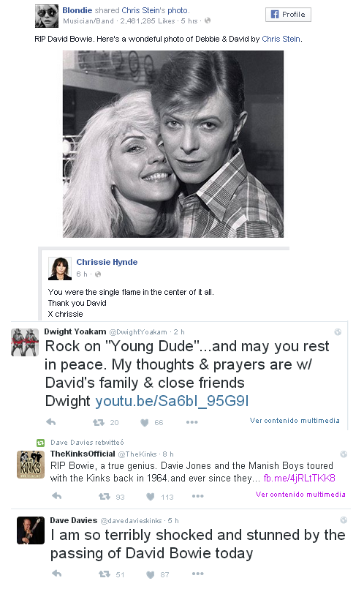Viewport: 364px width, 589px height.
Task: Expand Ver contenido multimedia on Kinks tweet
Action: pos(300,495)
